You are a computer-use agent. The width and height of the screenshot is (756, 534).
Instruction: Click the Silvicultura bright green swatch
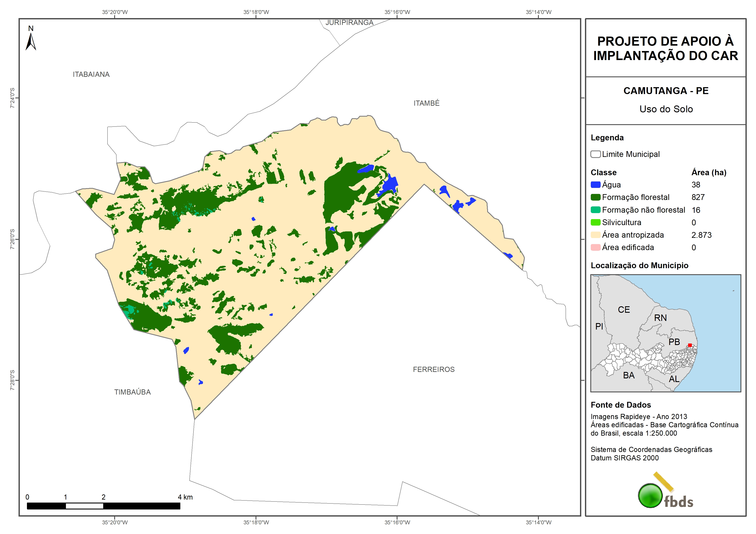tap(595, 222)
